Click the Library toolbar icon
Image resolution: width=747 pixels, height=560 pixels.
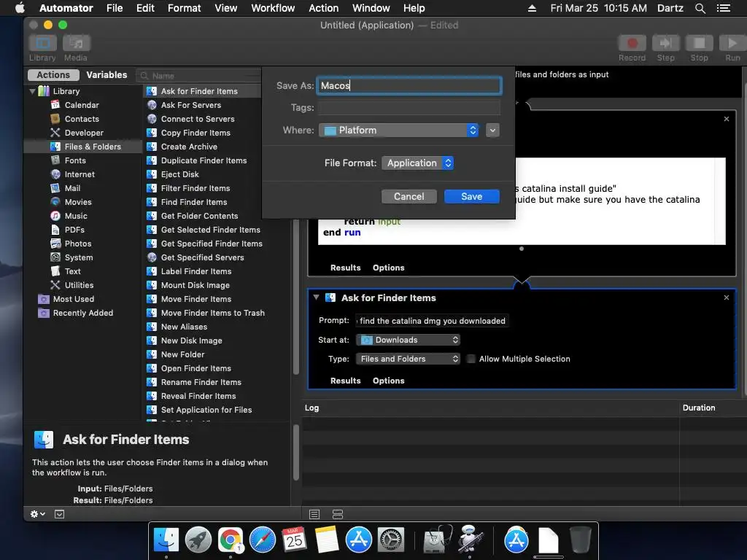pos(43,43)
